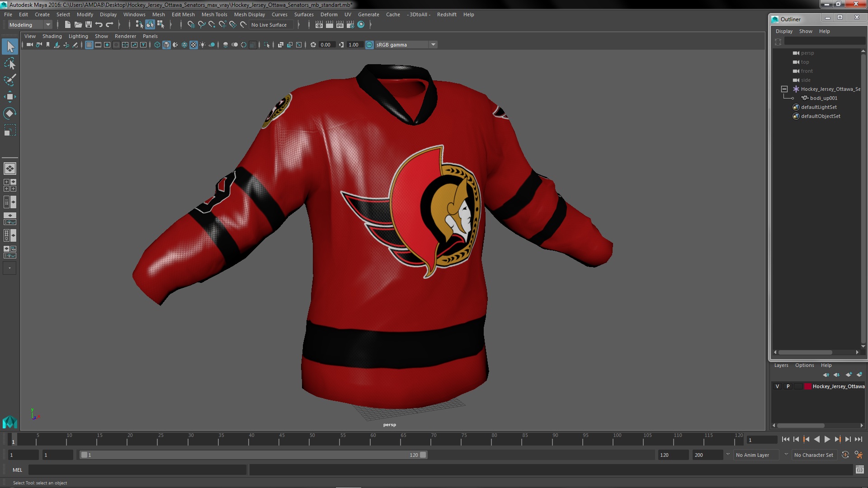This screenshot has width=868, height=488.
Task: Select by component type mode icon
Action: (x=160, y=25)
